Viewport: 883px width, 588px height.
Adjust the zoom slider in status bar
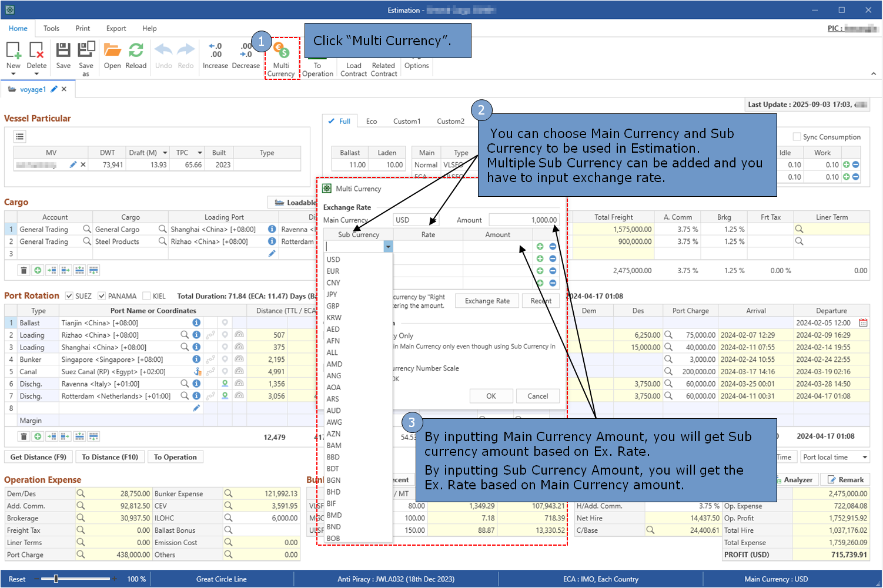tap(56, 579)
